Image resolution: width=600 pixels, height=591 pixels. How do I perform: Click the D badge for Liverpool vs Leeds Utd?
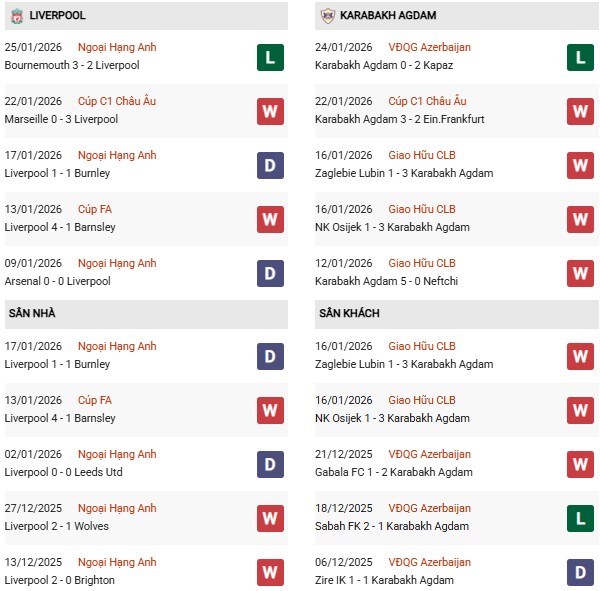coord(270,464)
